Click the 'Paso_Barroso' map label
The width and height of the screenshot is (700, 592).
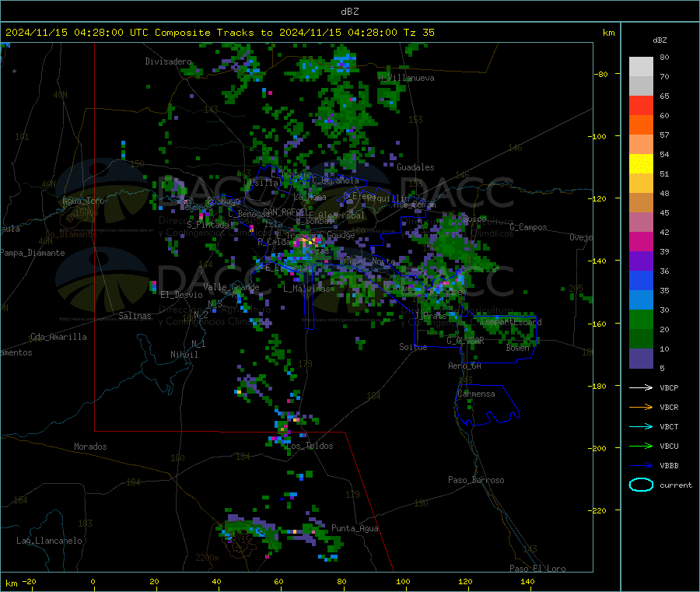[x=476, y=481]
